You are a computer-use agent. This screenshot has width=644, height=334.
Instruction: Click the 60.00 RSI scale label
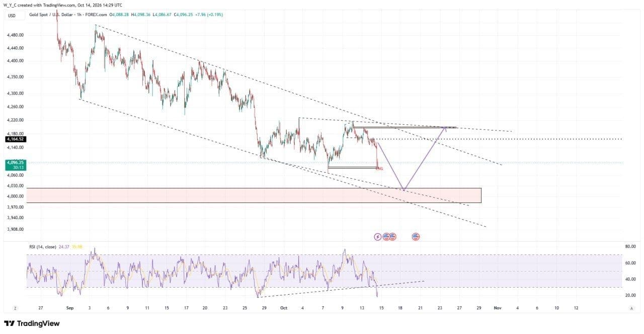pos(630,263)
